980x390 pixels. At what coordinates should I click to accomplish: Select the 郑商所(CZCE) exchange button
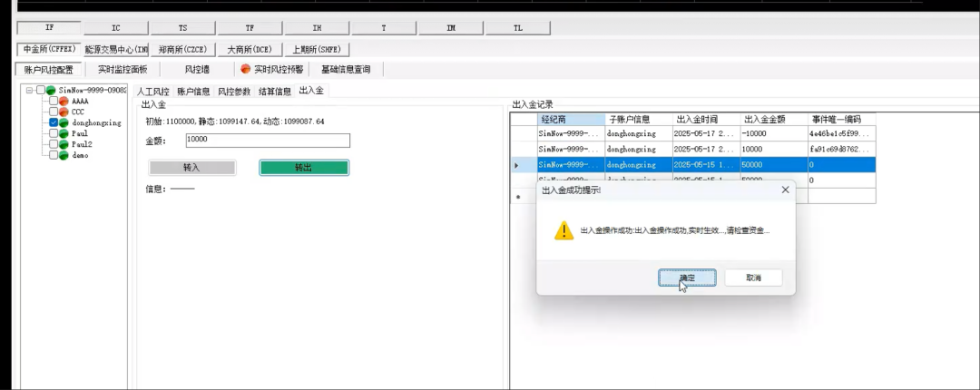coord(183,49)
